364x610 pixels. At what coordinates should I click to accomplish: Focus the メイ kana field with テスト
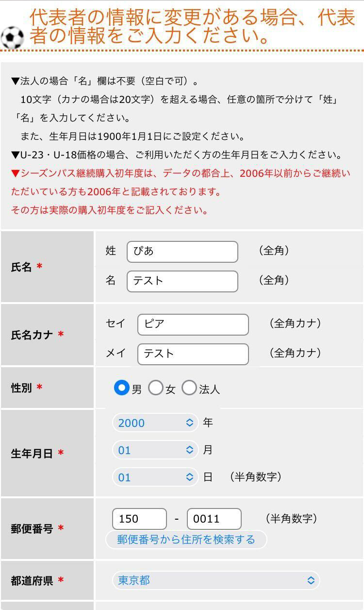(193, 354)
